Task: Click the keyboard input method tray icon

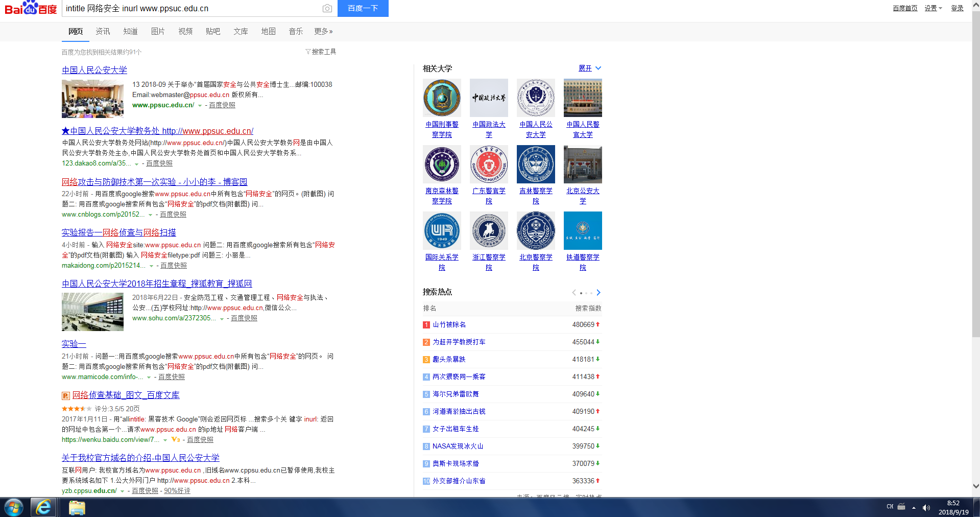Action: coord(901,507)
